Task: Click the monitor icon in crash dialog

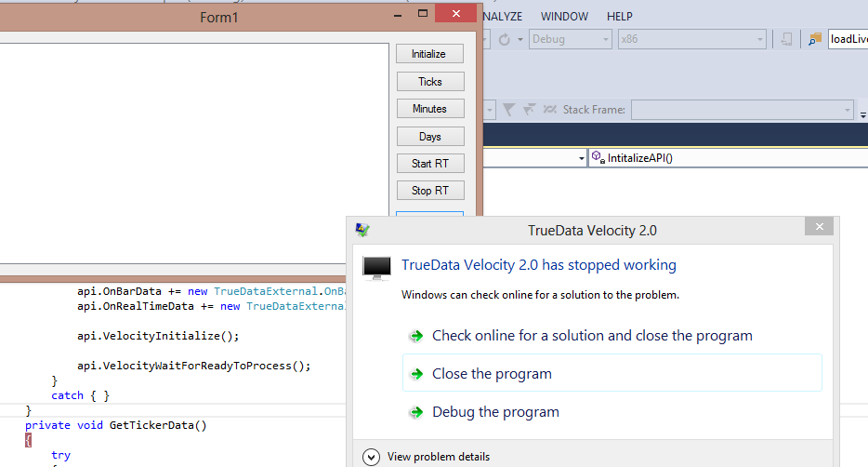Action: 376,269
